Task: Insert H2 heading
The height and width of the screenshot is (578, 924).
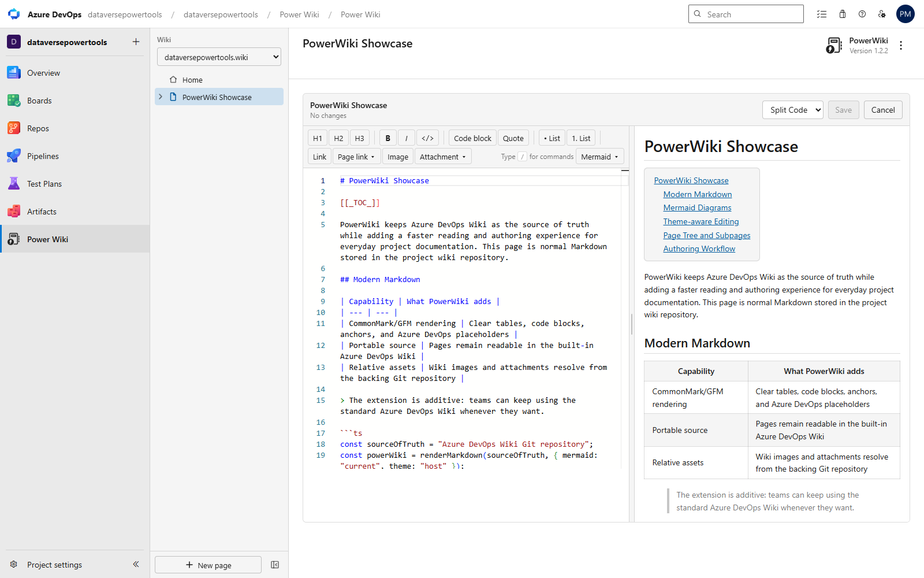Action: click(x=338, y=138)
